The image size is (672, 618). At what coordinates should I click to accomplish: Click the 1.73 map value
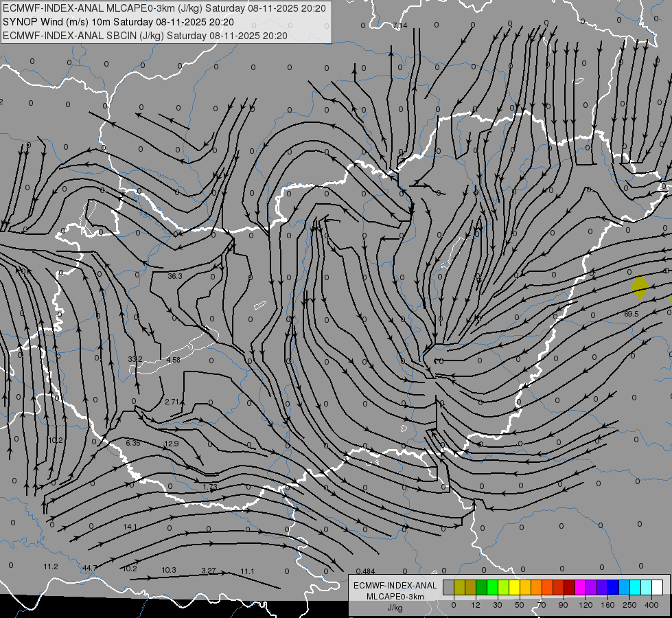(210, 487)
